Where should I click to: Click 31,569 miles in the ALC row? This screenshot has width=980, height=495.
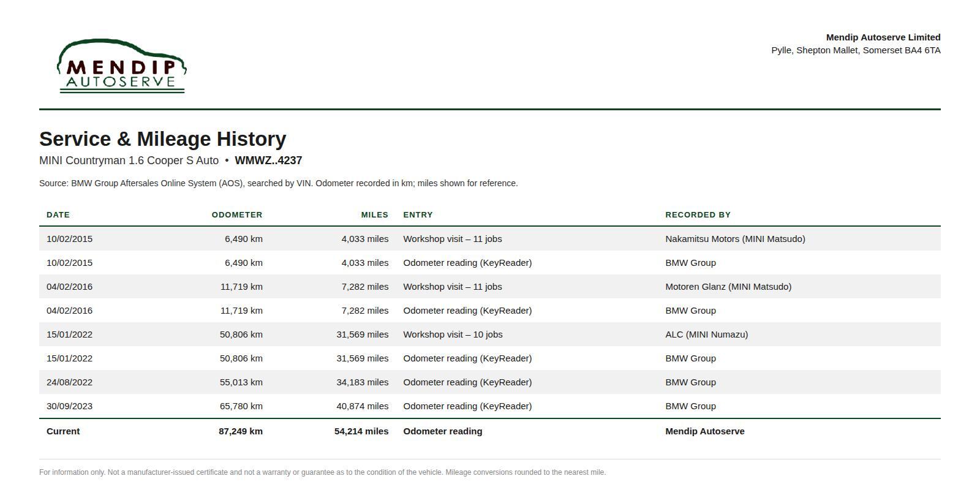pos(363,334)
